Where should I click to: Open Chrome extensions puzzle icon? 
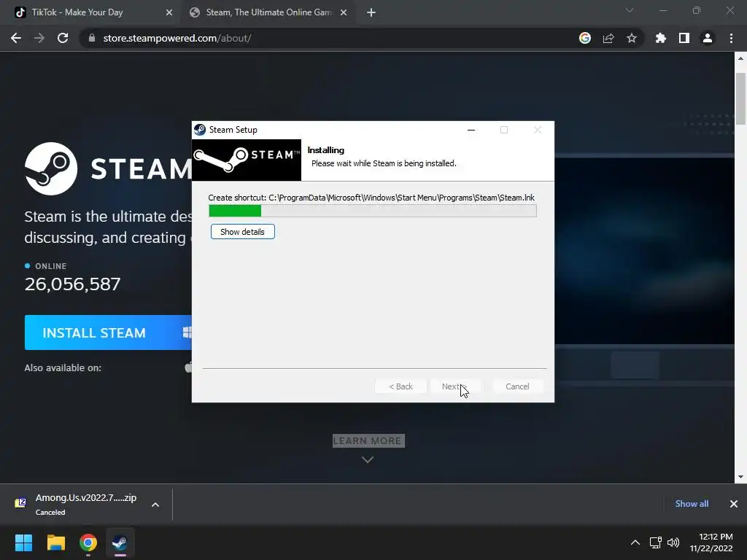coord(661,38)
